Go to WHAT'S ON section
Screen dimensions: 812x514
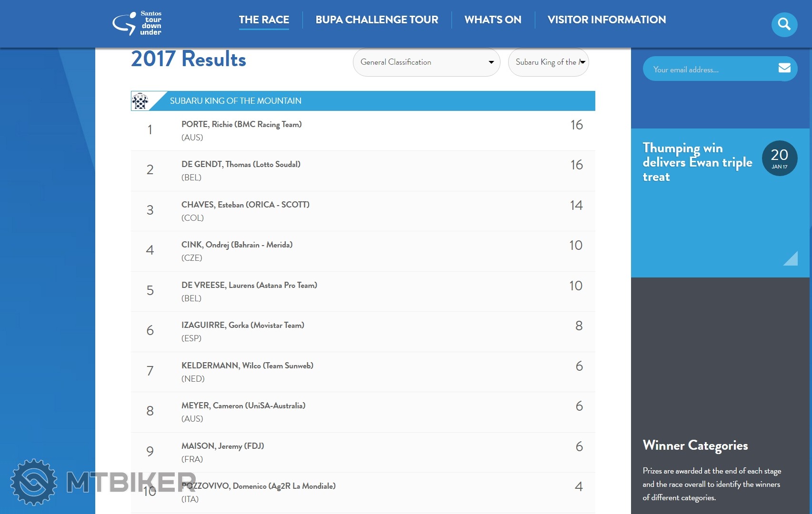pos(492,20)
